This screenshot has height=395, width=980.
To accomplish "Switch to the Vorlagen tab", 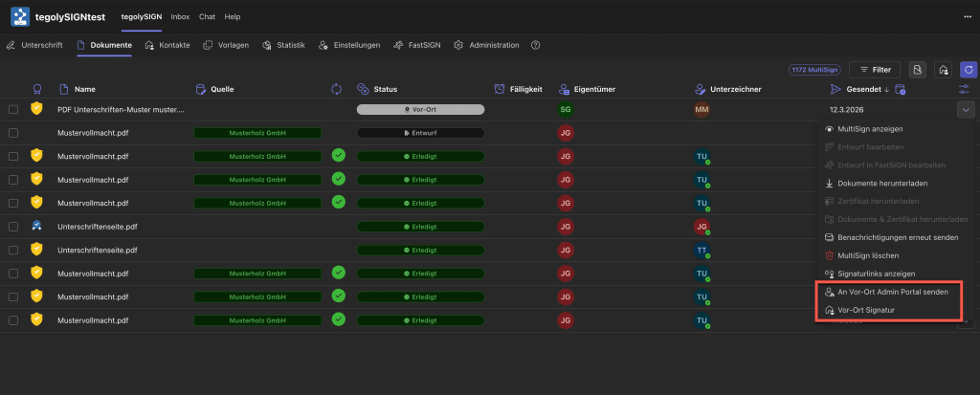I will (226, 45).
